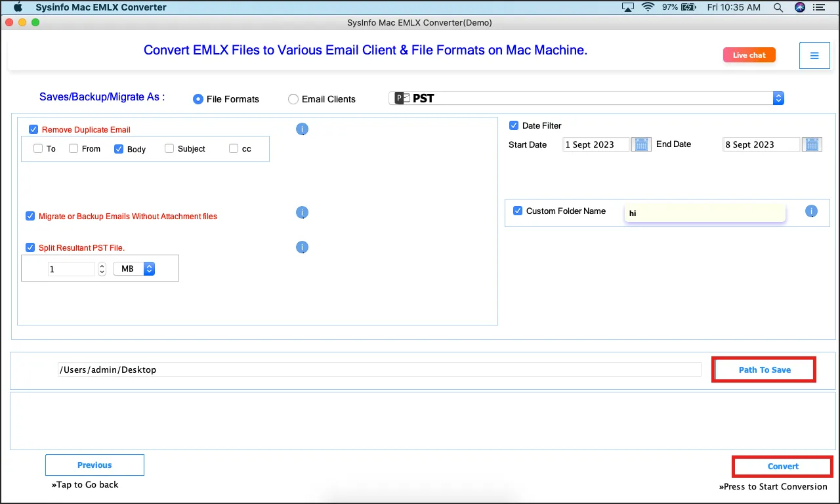The width and height of the screenshot is (840, 504).
Task: Expand the PST format dropdown
Action: click(x=587, y=98)
